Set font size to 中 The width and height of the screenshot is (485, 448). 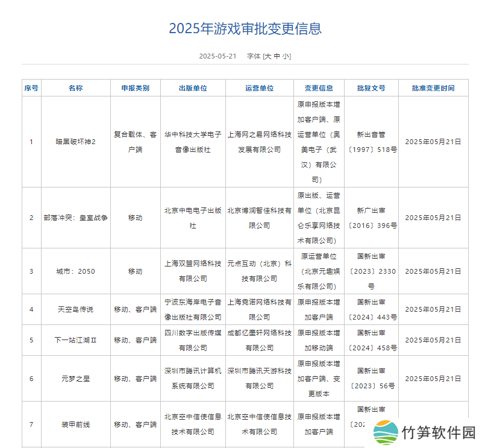pyautogui.click(x=277, y=56)
